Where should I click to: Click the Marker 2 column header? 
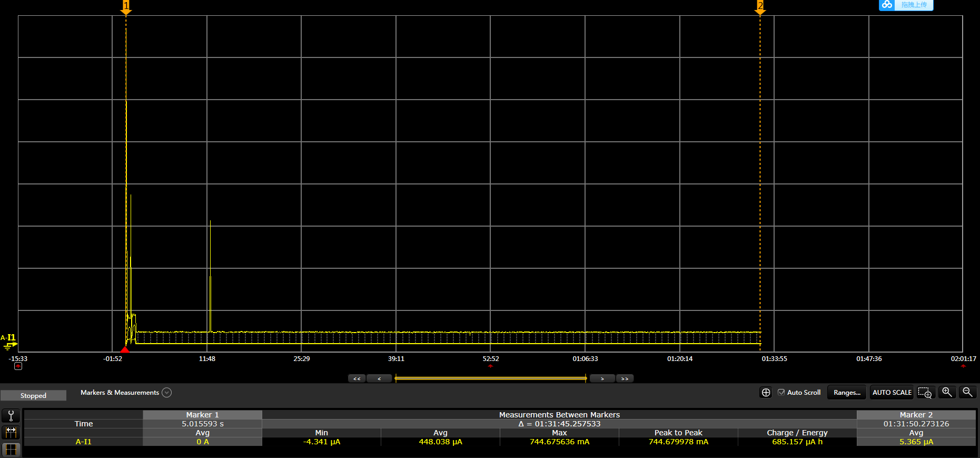(x=916, y=415)
